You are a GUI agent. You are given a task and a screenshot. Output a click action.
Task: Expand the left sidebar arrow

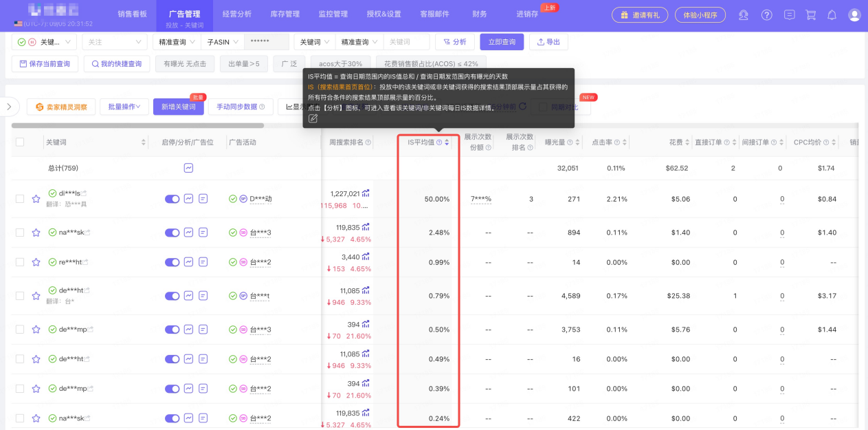tap(8, 107)
